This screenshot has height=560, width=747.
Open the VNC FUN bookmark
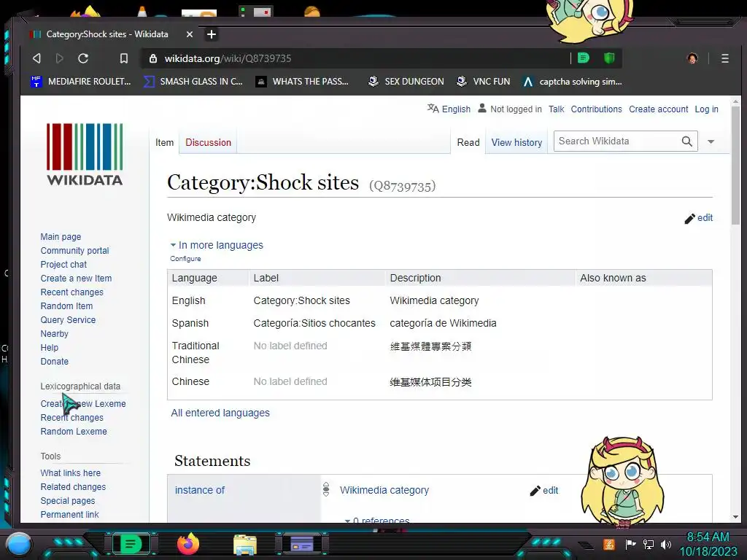tap(483, 82)
